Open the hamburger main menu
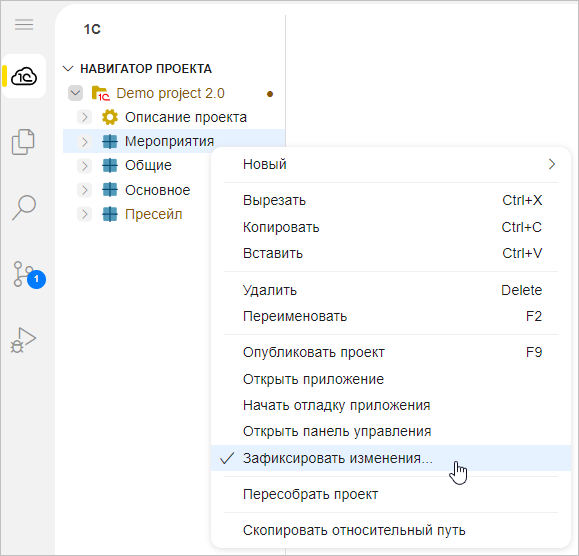The image size is (579, 556). click(24, 25)
